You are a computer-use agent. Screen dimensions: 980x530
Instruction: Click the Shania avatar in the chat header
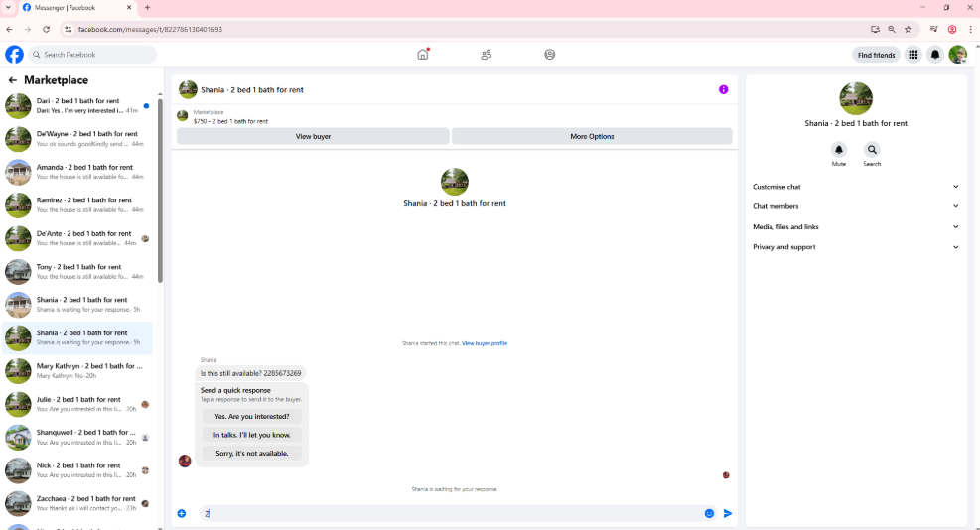tap(188, 90)
